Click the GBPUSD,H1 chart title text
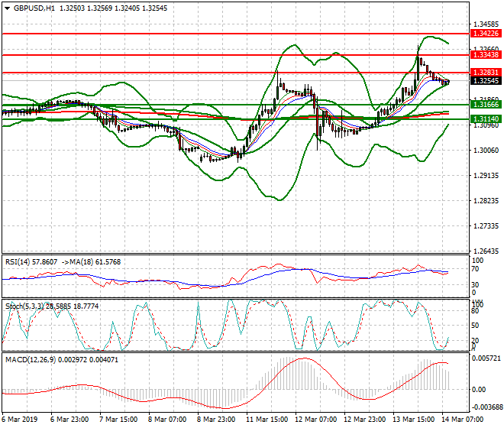This screenshot has width=504, height=428. [28, 8]
